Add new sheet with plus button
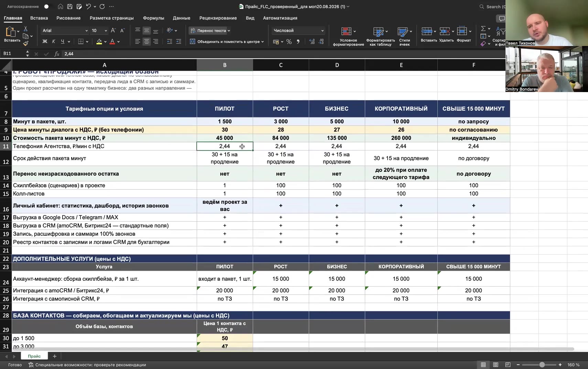 54,356
